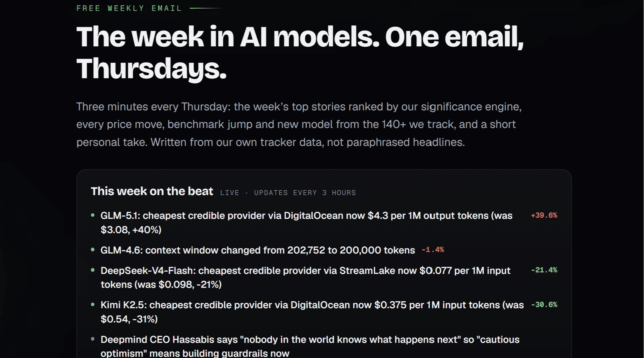
Task: Click the green line after FREE WEEKLY EMAIL
Action: click(206, 8)
